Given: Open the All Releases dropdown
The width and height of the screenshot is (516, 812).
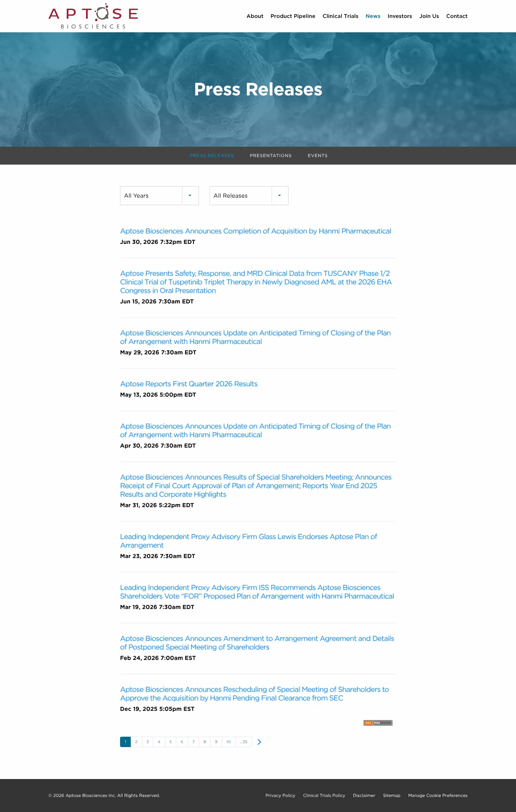Looking at the screenshot, I should tap(249, 195).
